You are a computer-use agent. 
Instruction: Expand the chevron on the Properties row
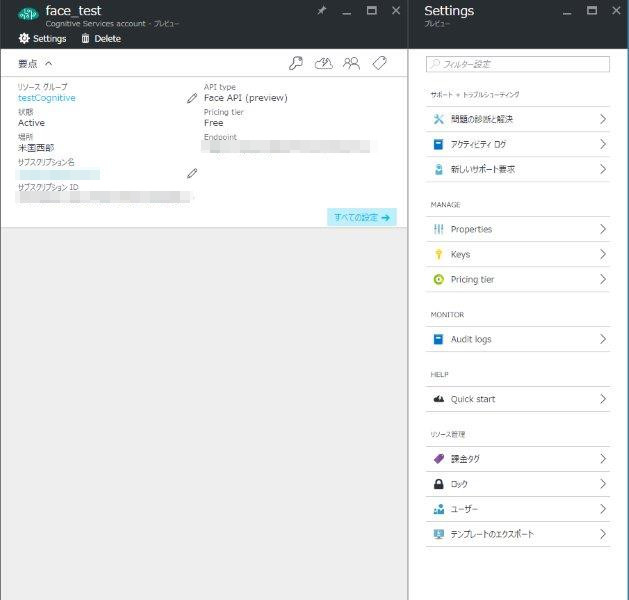click(x=603, y=229)
